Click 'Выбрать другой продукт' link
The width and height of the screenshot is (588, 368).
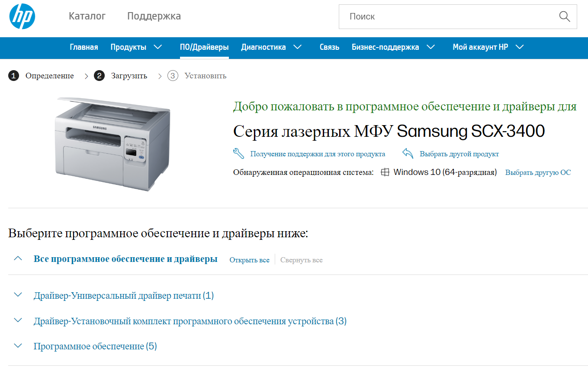[459, 154]
